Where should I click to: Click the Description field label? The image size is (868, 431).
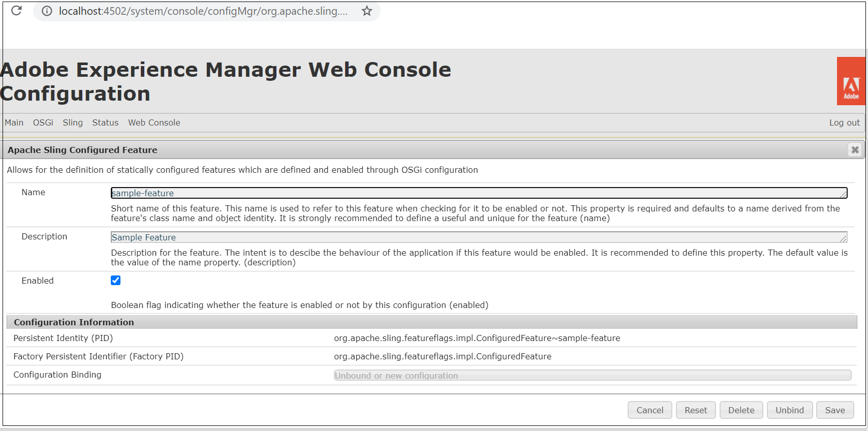44,236
